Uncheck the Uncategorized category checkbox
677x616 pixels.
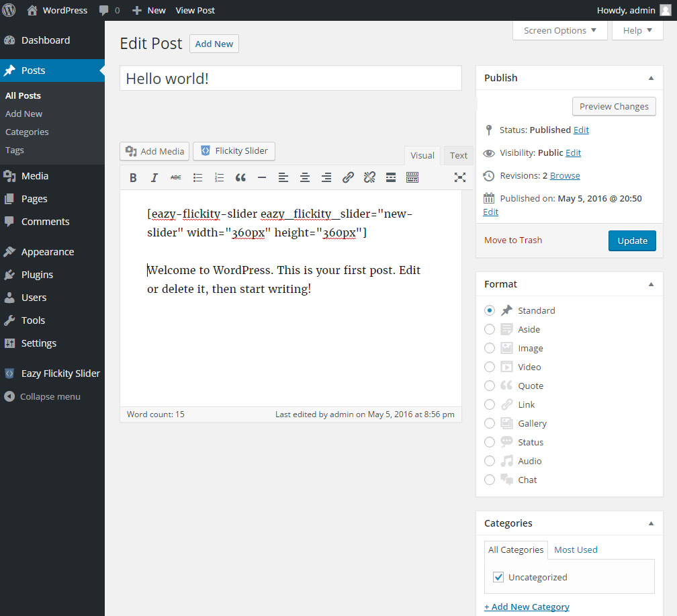pyautogui.click(x=498, y=577)
